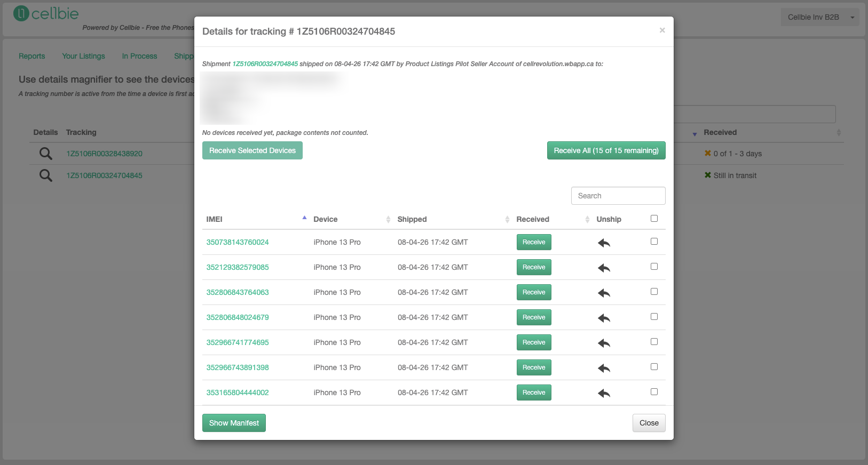This screenshot has height=465, width=868.
Task: Click the 'Still in transit' status
Action: click(730, 175)
